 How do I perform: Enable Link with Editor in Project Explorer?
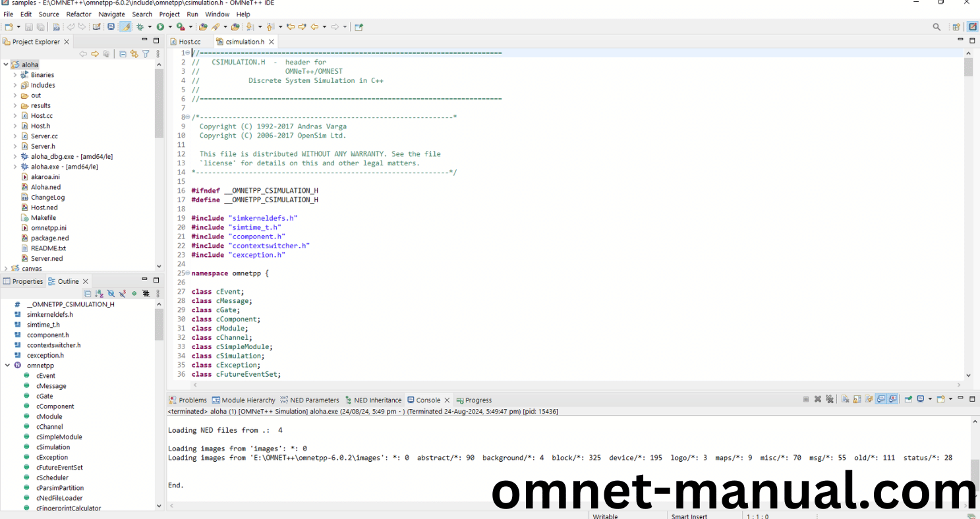pyautogui.click(x=134, y=54)
